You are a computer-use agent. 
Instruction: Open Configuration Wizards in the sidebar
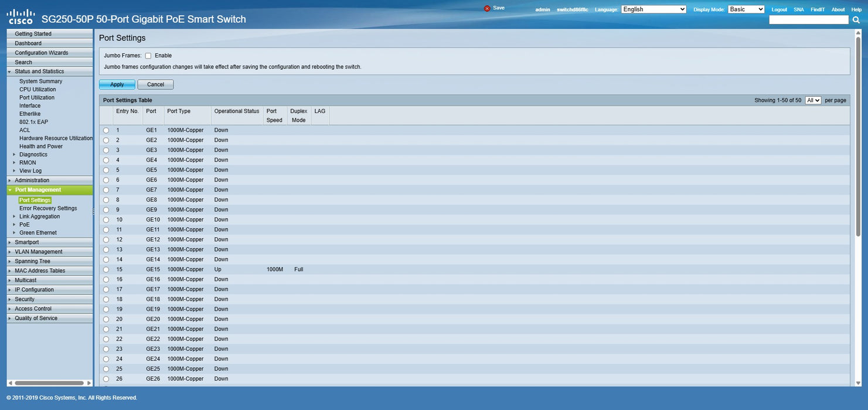(50, 53)
